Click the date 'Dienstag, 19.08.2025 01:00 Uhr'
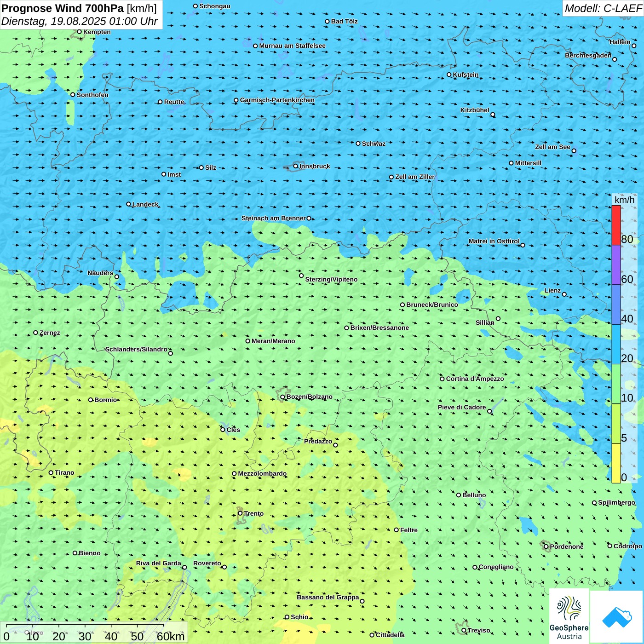The height and width of the screenshot is (644, 644). (x=80, y=21)
